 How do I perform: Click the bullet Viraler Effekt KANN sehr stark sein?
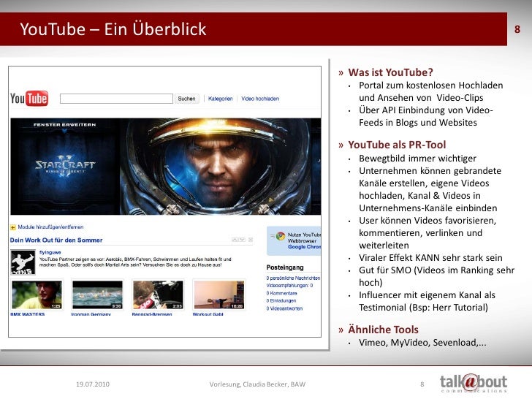(430, 258)
